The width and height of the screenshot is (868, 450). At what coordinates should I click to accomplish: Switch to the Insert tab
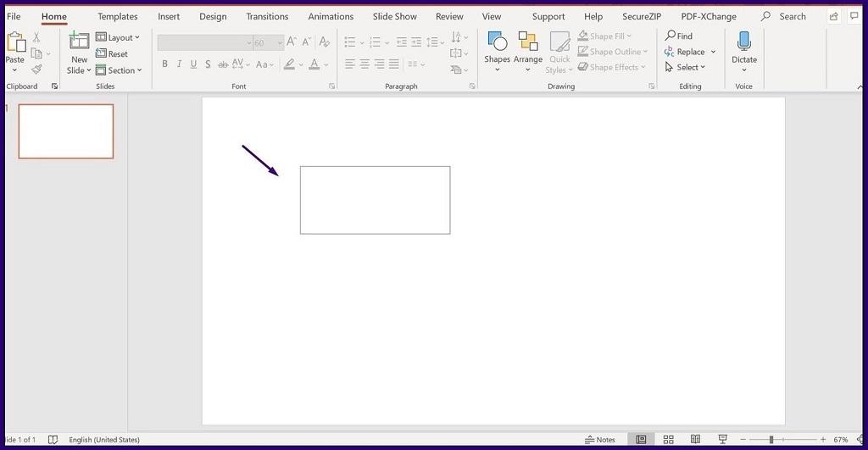(x=169, y=17)
